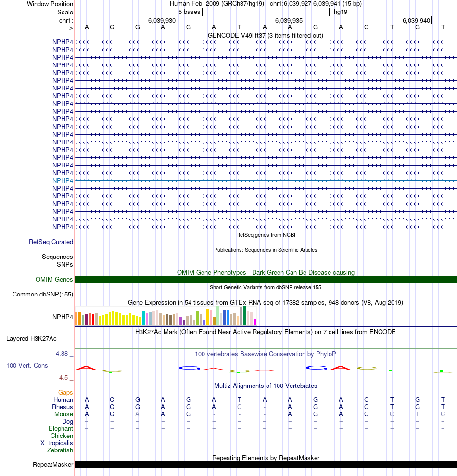This screenshot has height=476, width=457.
Task: Click the RefSeq Curated track label
Action: (51, 242)
